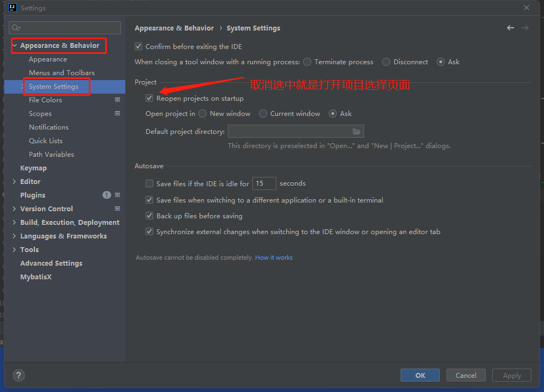Open the Keymap settings
Image resolution: width=544 pixels, height=392 pixels.
tap(33, 168)
